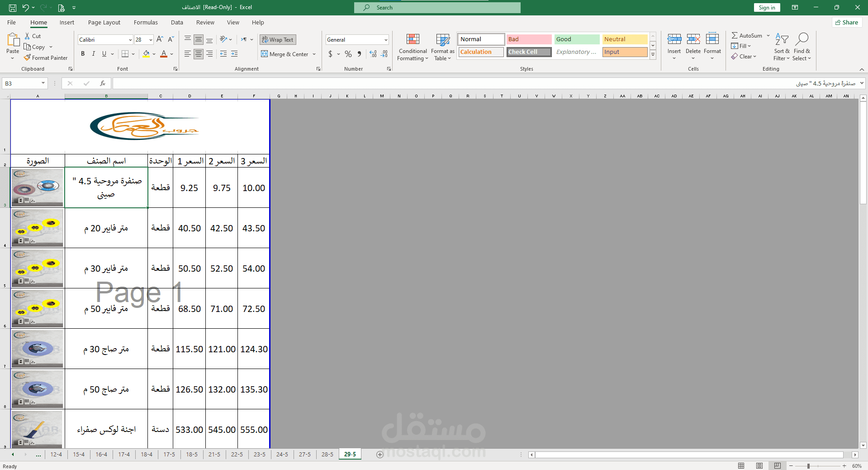Add a new sheet with plus icon
This screenshot has height=470, width=868.
coord(380,455)
